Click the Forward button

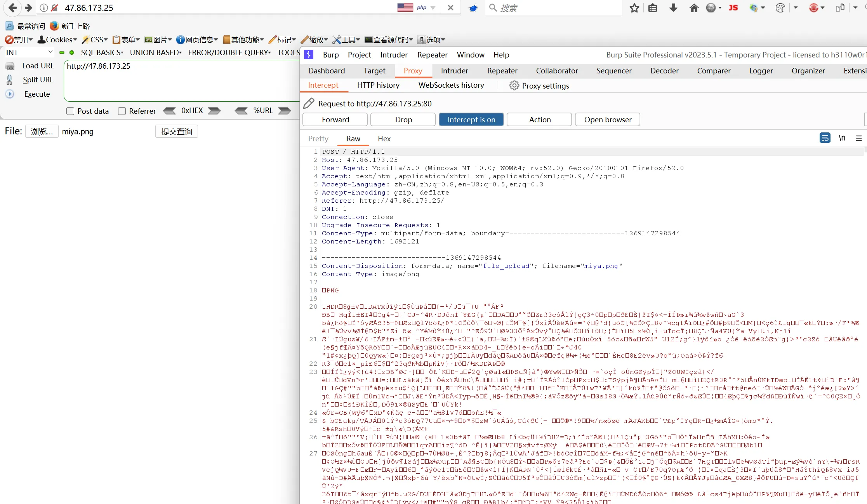pyautogui.click(x=335, y=120)
